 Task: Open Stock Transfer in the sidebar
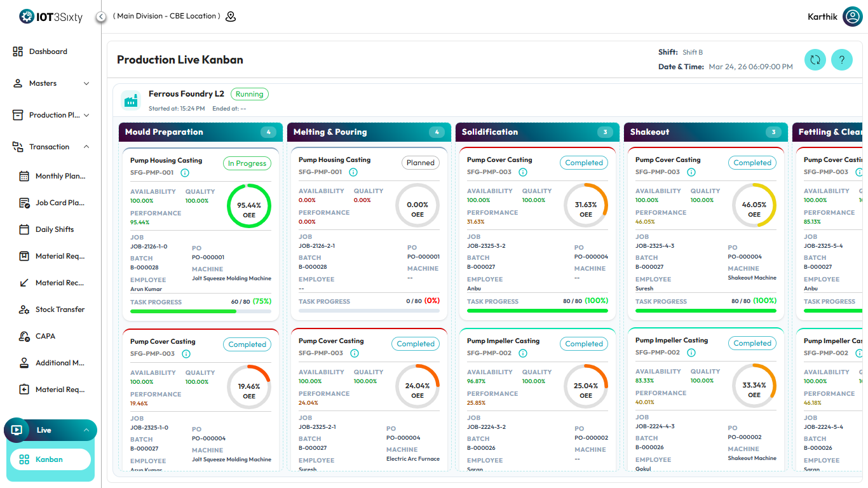(60, 309)
